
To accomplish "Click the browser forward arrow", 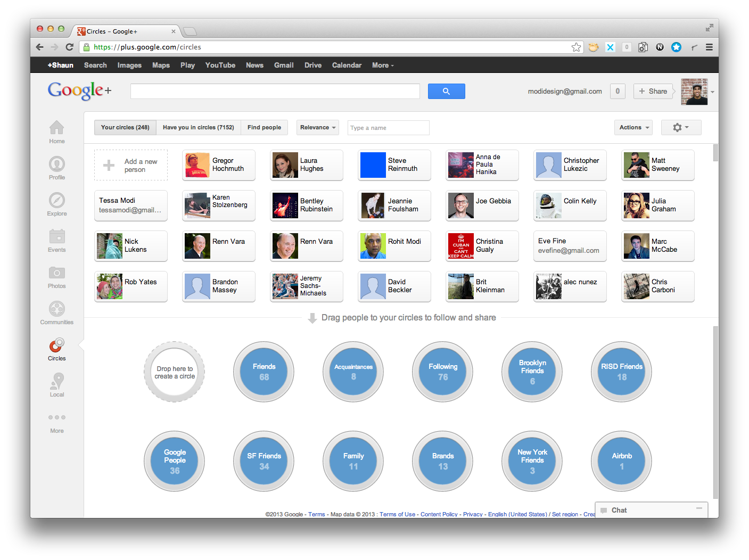I will pyautogui.click(x=54, y=47).
